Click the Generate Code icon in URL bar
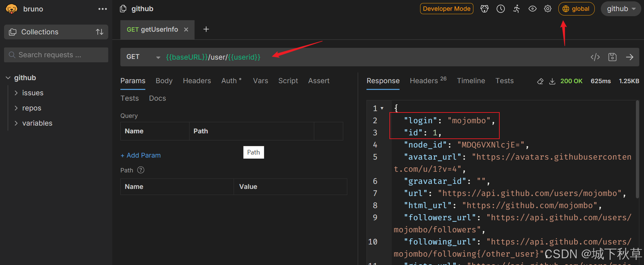This screenshot has height=265, width=644. (x=595, y=57)
